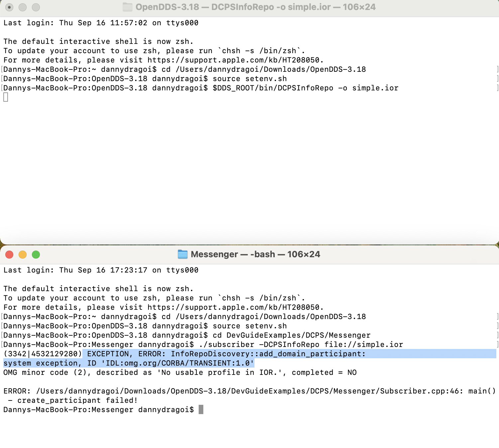Screen dimensions: 499x448
Task: Click the folder proxy icon beside Messenger title
Action: [x=183, y=254]
